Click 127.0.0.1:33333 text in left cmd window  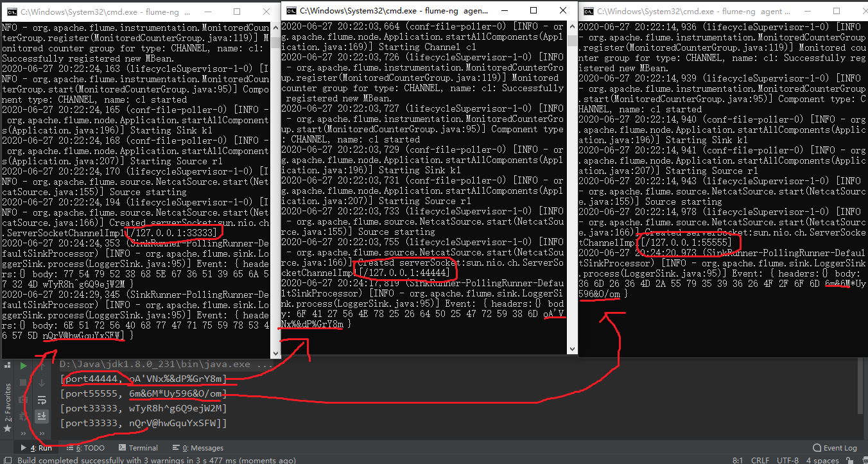173,232
